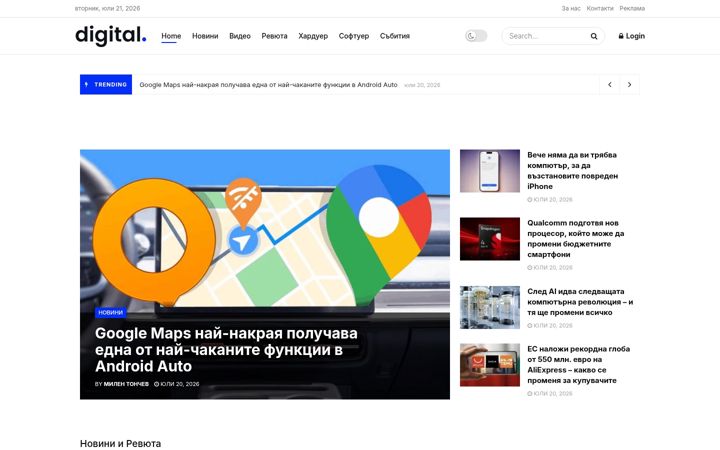Open the Ревюта menu item
Viewport: 720px width, 450px height.
274,36
